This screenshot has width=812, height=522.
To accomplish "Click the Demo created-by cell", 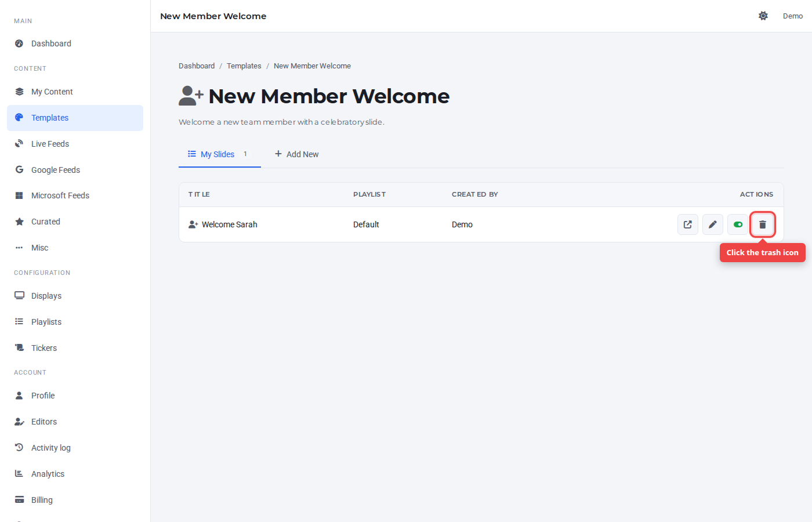I will [462, 224].
